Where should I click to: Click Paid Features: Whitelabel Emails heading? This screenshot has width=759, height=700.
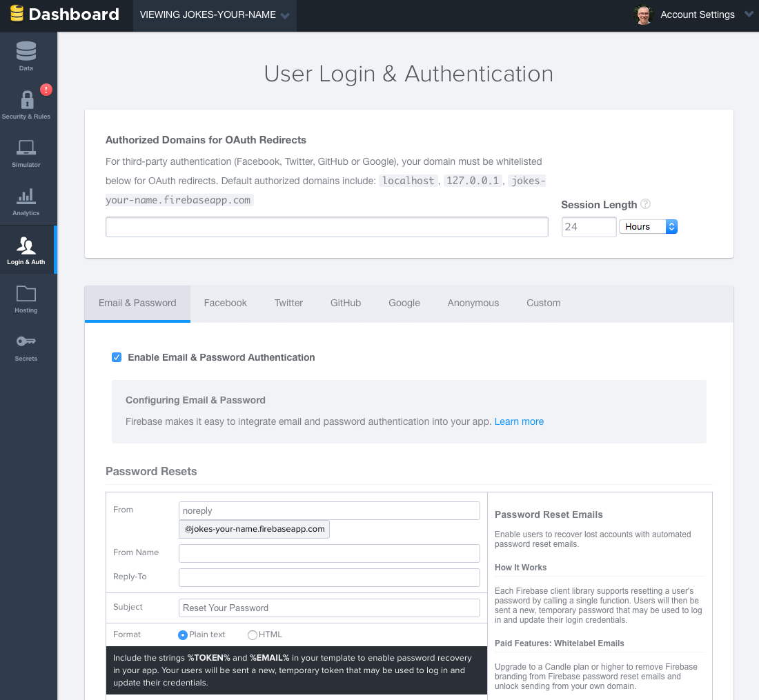pyautogui.click(x=559, y=643)
